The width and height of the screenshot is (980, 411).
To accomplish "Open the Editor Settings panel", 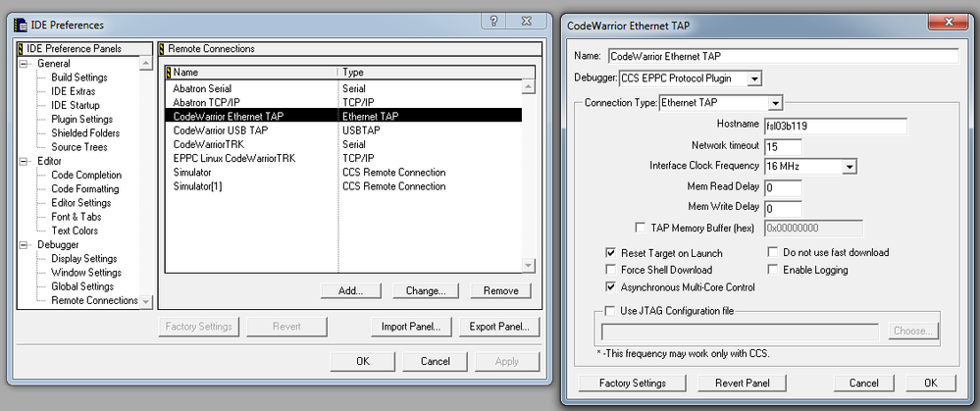I will coord(81,203).
